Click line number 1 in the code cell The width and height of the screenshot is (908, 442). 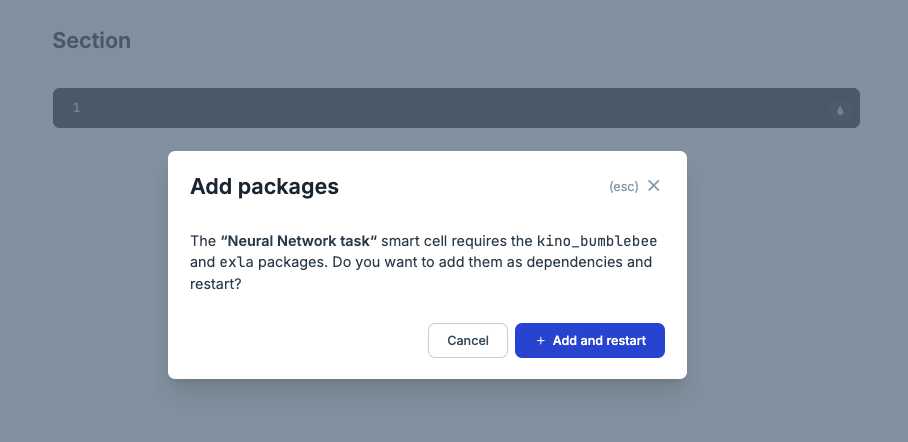pos(76,108)
